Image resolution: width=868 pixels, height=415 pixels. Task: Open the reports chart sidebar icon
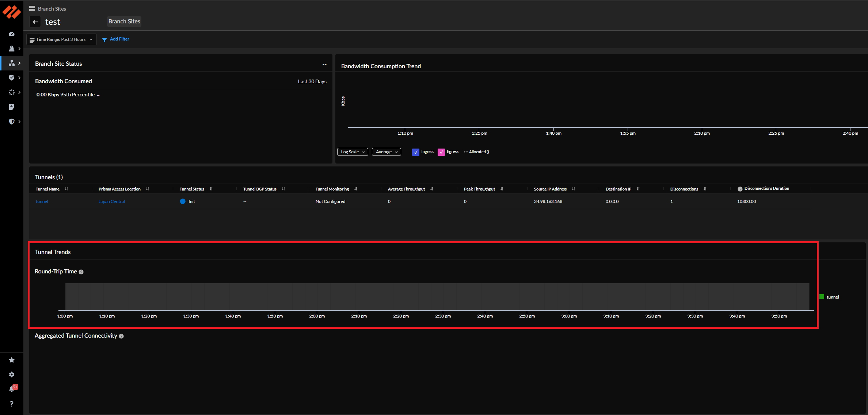(x=12, y=107)
